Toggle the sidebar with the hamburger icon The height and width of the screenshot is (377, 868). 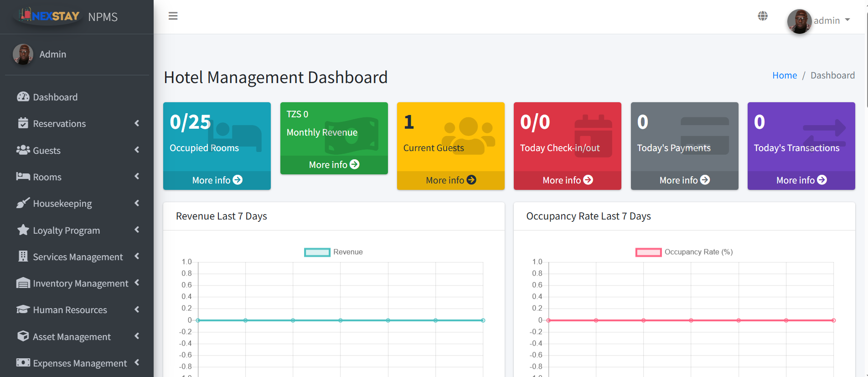(x=173, y=16)
